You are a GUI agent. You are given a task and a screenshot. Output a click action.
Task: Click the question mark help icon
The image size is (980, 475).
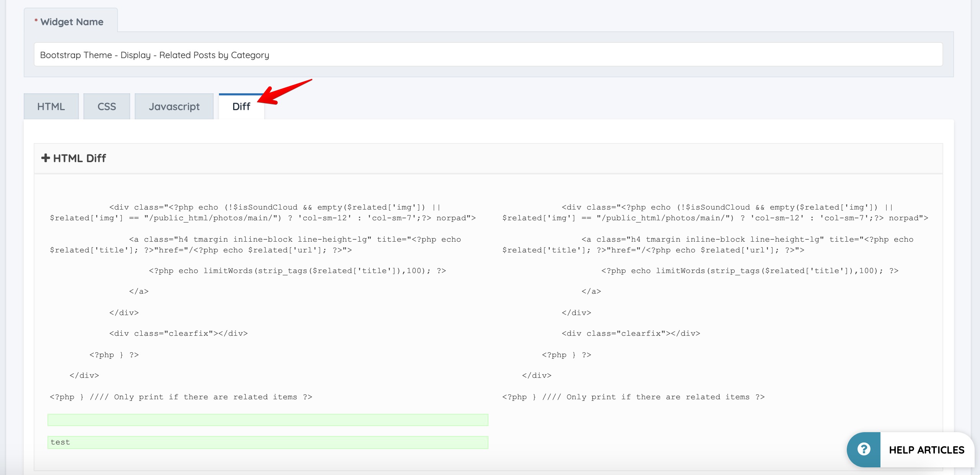pos(864,449)
